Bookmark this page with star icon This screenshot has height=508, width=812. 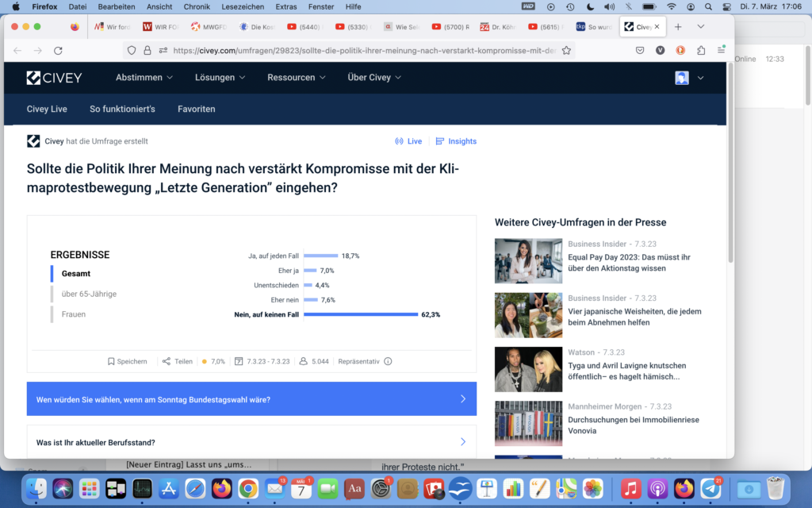tap(566, 50)
